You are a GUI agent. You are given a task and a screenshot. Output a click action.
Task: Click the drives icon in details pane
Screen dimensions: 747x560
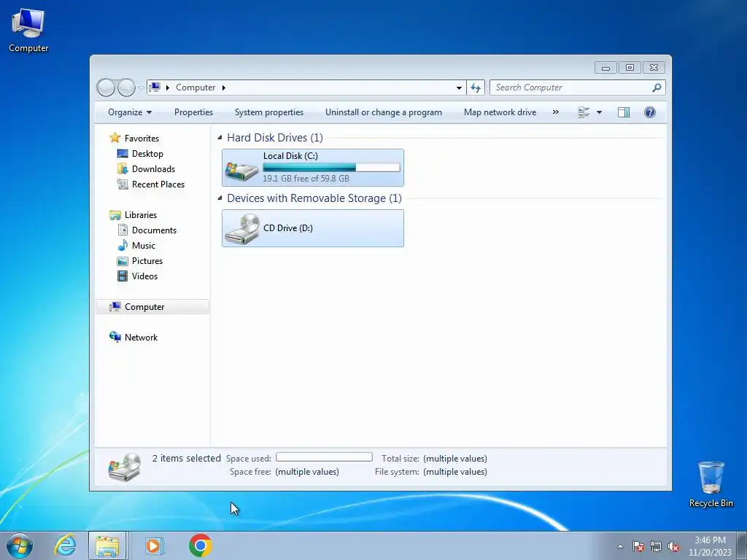click(124, 467)
